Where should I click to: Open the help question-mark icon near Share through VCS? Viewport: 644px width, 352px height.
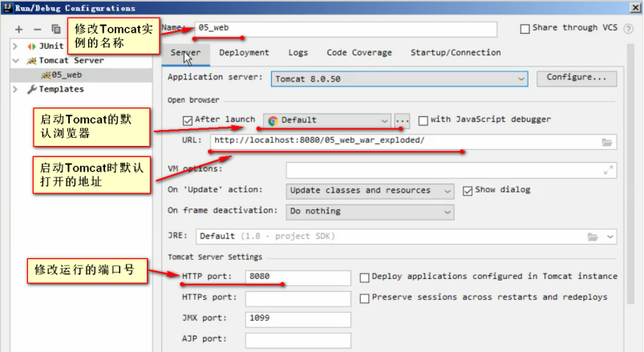click(x=629, y=28)
